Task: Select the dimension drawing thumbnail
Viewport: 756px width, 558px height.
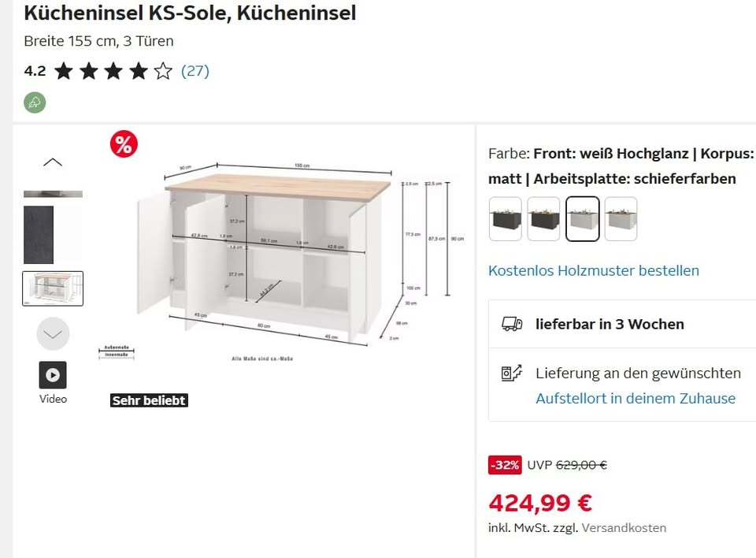Action: pyautogui.click(x=53, y=288)
